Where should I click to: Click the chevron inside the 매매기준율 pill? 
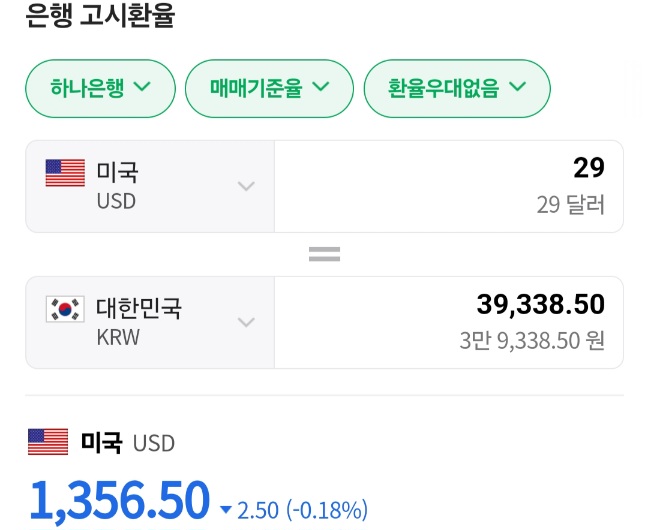tap(321, 86)
